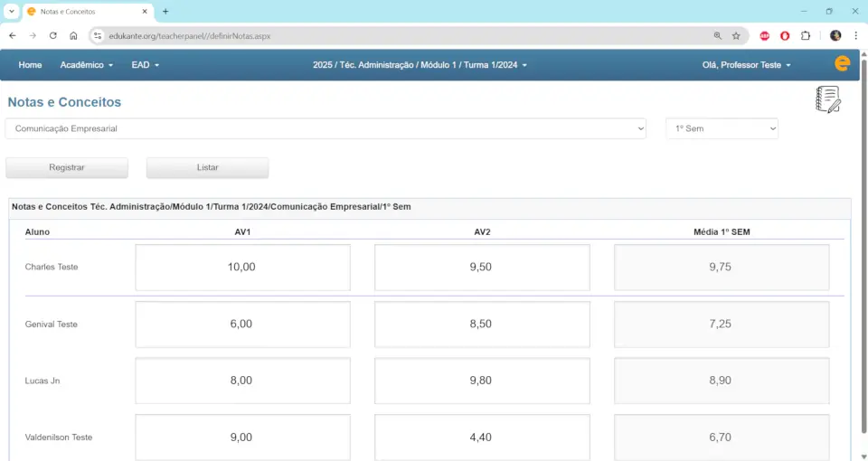
Task: Click the Listar button
Action: [207, 168]
